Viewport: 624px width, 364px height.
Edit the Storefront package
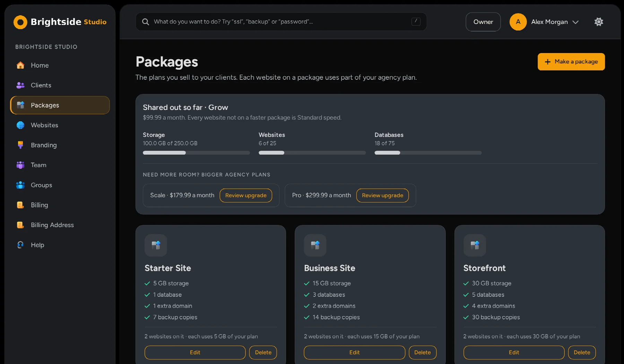[514, 353]
